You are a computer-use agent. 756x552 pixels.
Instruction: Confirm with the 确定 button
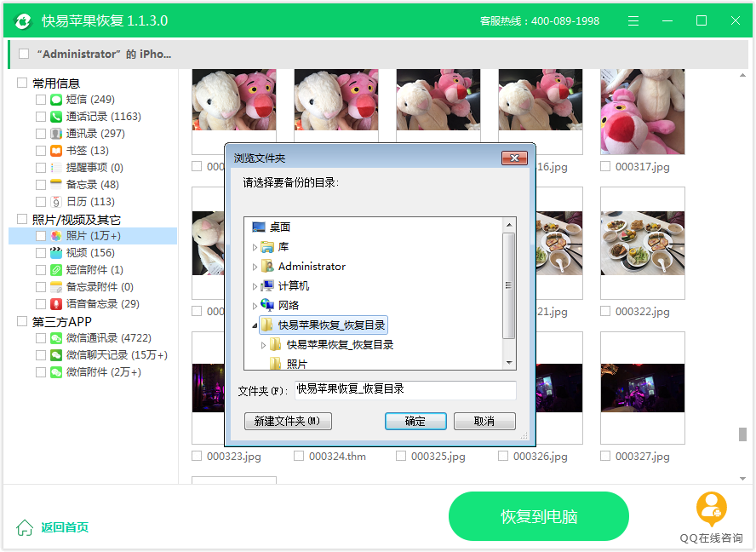[x=415, y=421]
